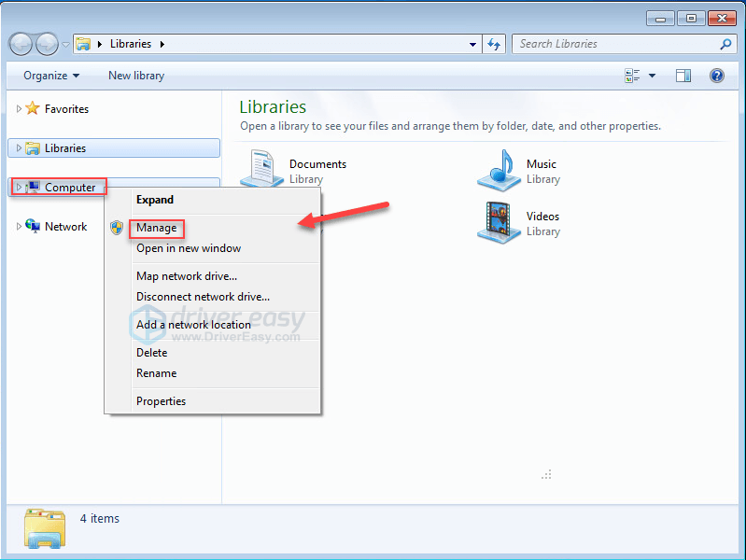Open the address bar history dropdown
This screenshot has width=746, height=560.
click(472, 44)
